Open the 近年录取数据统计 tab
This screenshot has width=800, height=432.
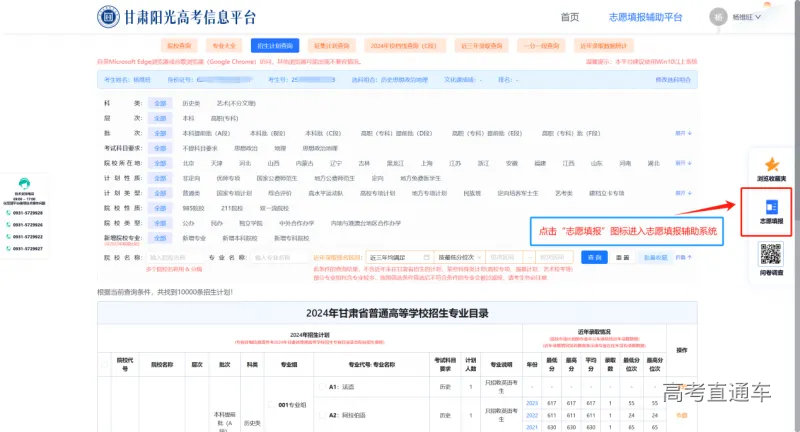[603, 46]
